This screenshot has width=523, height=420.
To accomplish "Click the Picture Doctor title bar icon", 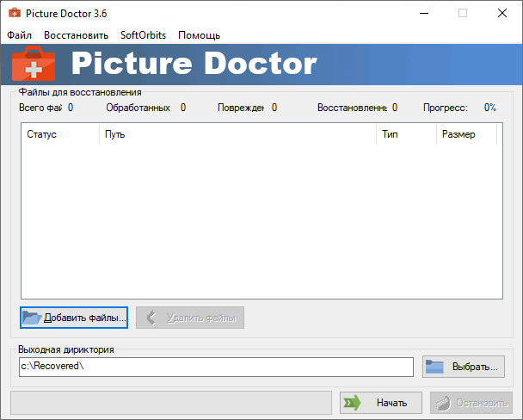I will pos(13,13).
